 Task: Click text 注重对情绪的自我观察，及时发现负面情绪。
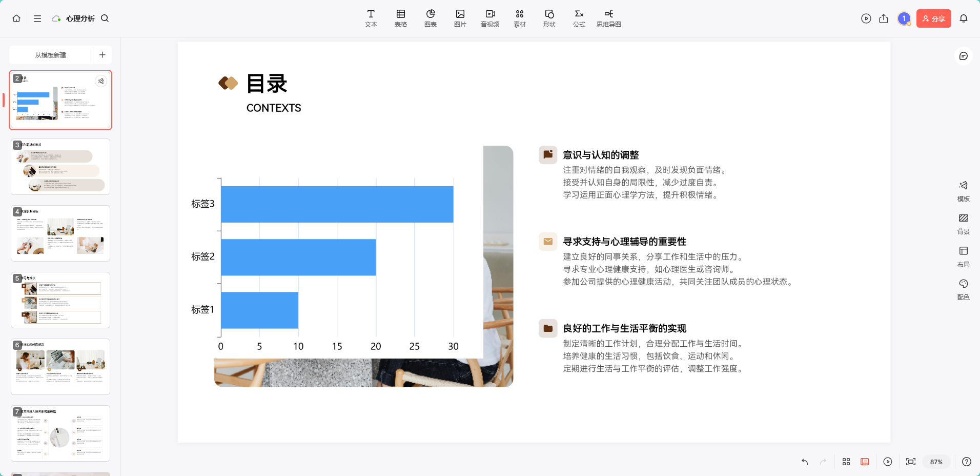pyautogui.click(x=646, y=170)
